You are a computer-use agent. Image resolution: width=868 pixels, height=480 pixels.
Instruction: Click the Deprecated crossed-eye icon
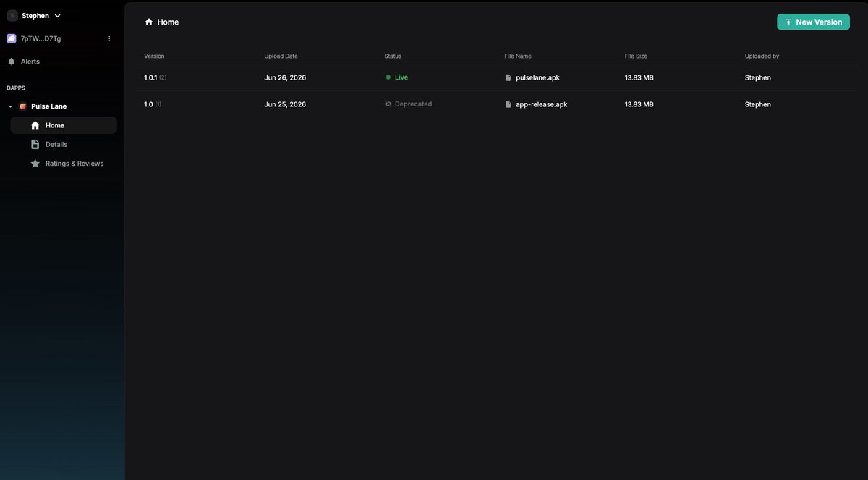click(388, 104)
